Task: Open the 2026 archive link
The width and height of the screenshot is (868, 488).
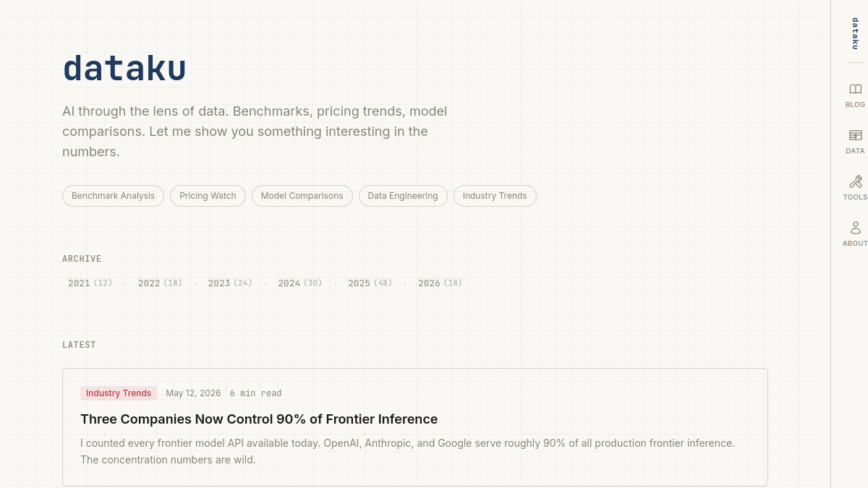Action: [440, 283]
